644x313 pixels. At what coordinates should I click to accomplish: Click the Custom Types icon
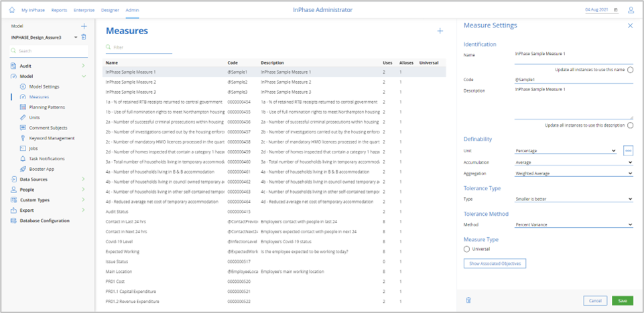coord(13,200)
